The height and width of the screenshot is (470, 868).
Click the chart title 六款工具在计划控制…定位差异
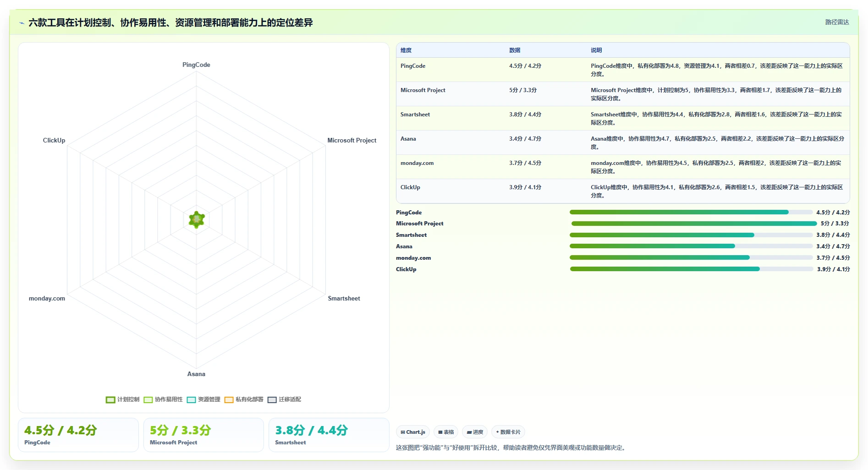170,22
